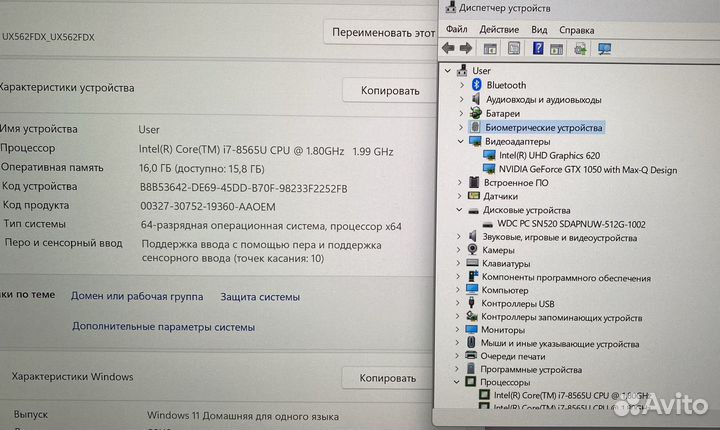
Task: Click the blue Help question-mark toolbar icon
Action: coord(538,48)
